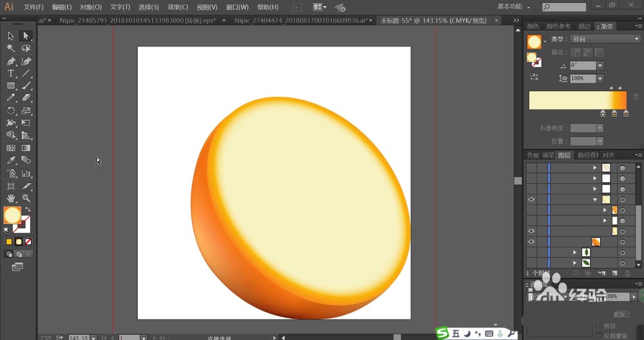Click the reverse gradient icon
Screen dimensions: 644x340
(x=534, y=77)
